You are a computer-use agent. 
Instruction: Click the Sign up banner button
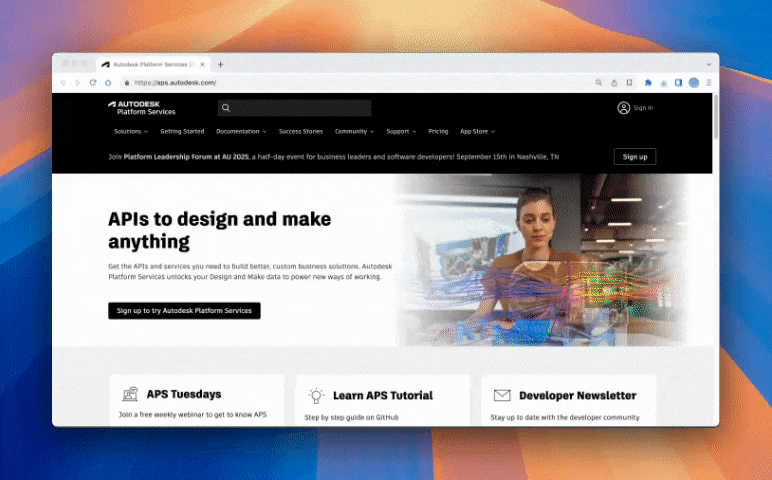coord(634,157)
